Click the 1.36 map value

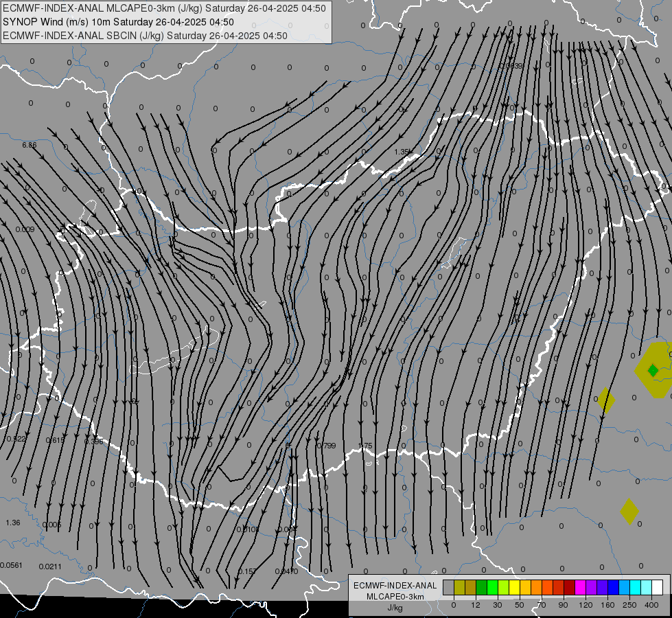click(x=13, y=523)
